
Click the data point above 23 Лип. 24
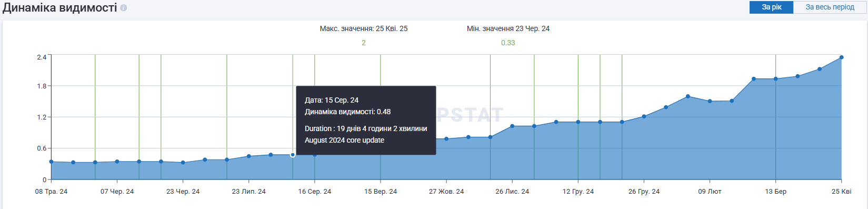248,156
